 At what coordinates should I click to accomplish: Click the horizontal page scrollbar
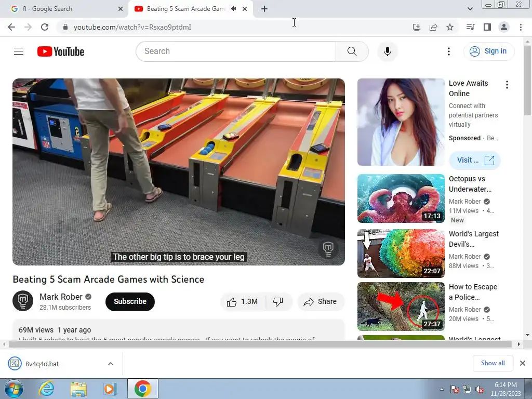click(260, 344)
